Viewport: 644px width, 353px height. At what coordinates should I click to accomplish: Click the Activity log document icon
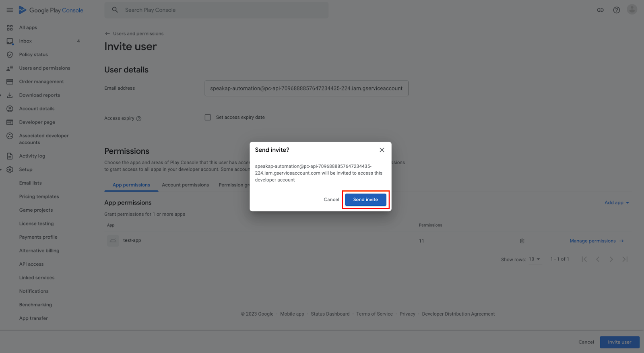pos(10,156)
